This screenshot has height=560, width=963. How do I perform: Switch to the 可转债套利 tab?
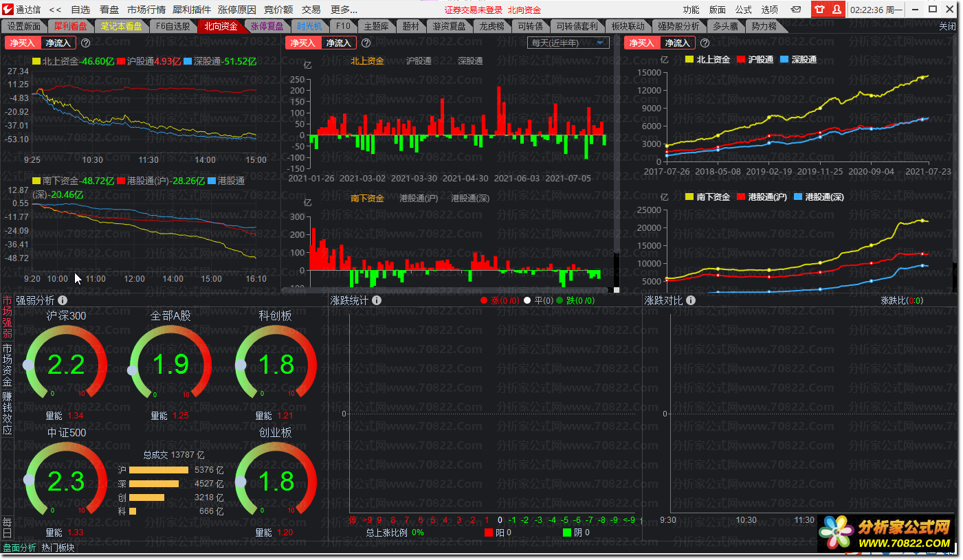tap(577, 26)
